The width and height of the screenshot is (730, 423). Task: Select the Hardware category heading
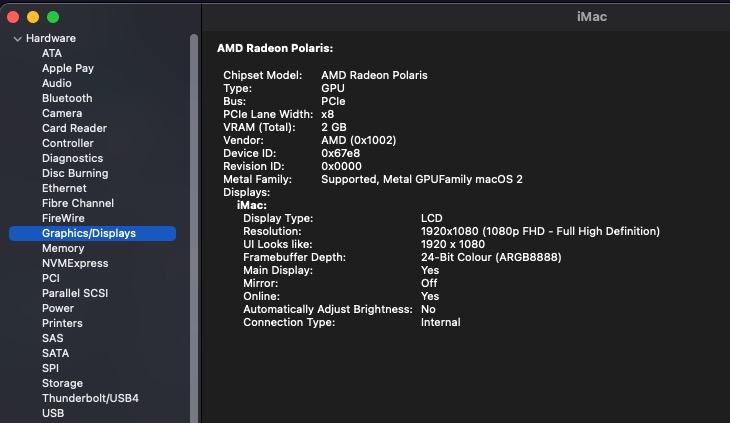[x=51, y=38]
